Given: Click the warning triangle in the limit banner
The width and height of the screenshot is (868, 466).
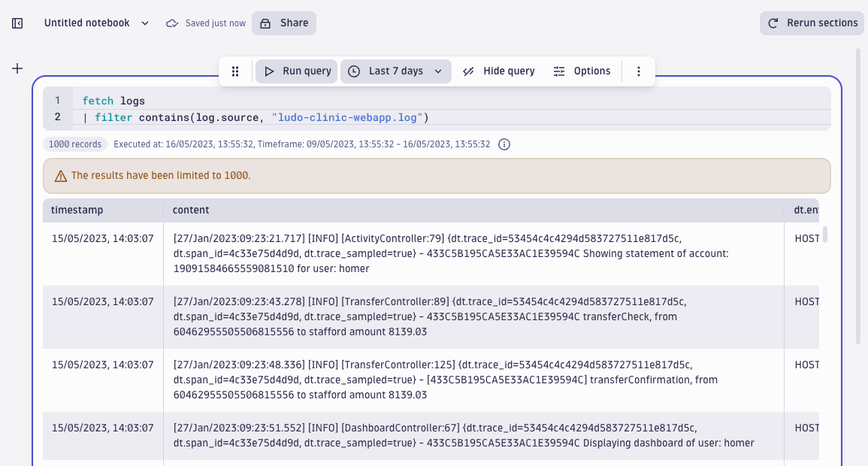Looking at the screenshot, I should click(60, 175).
